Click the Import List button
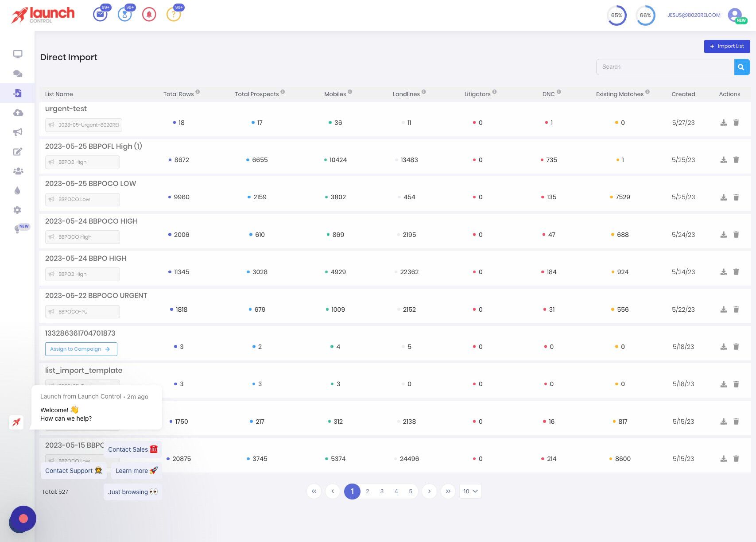This screenshot has height=542, width=756. 727,46
